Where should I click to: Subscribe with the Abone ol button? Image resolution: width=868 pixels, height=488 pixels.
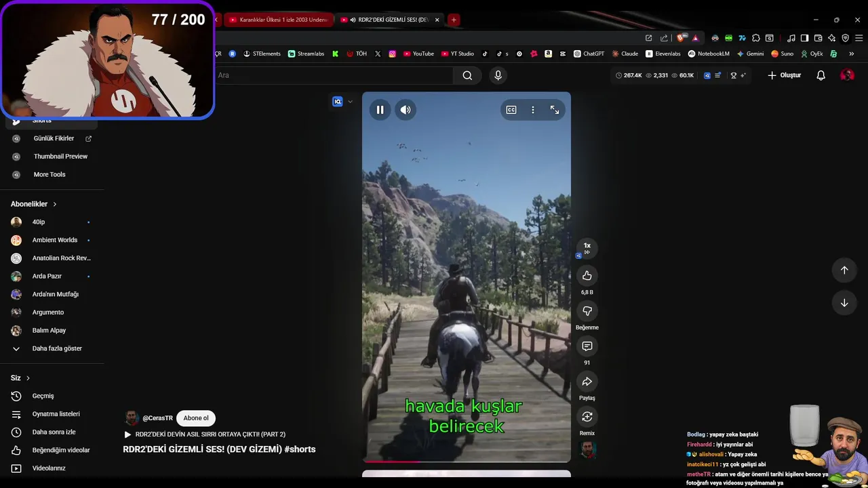tap(196, 418)
